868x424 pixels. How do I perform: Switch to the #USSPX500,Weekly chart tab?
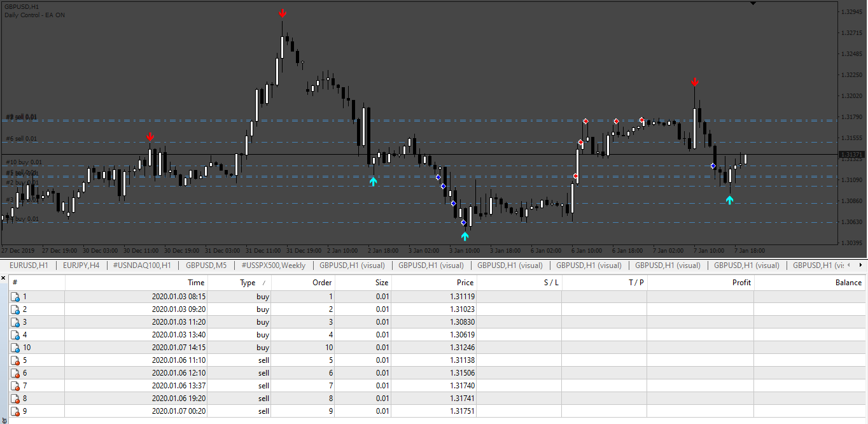274,265
